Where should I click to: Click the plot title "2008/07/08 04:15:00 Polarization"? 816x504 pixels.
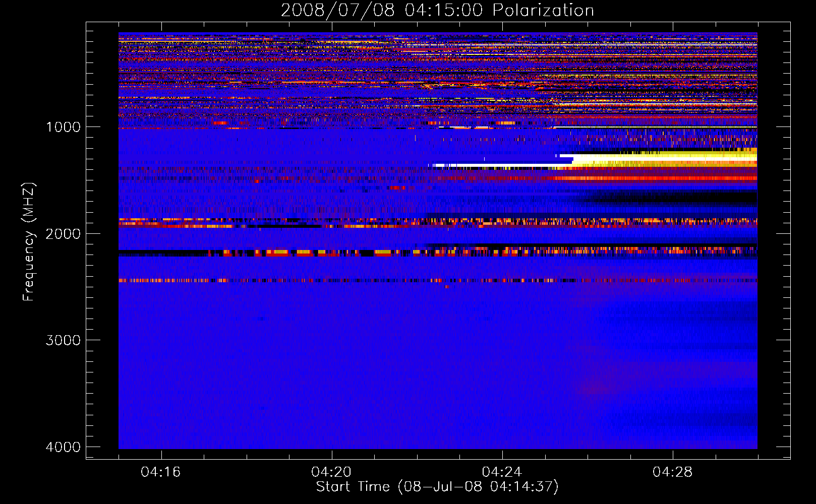pos(437,10)
